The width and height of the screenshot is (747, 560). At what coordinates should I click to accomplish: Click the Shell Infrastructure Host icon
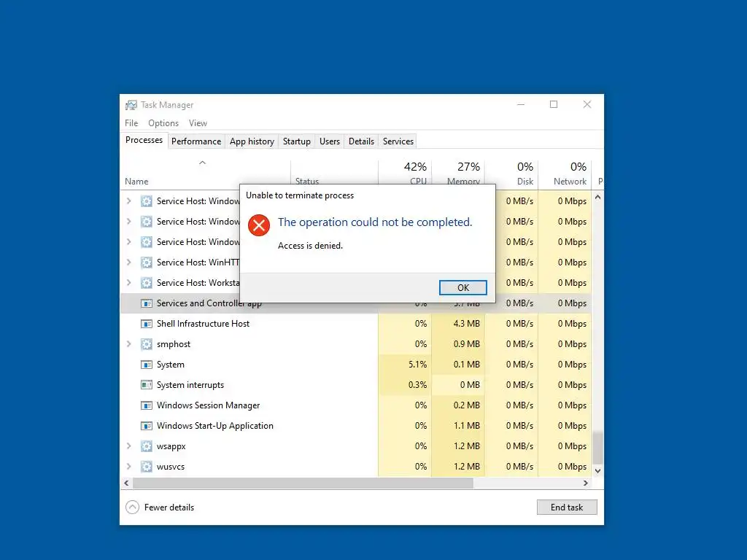tap(147, 324)
